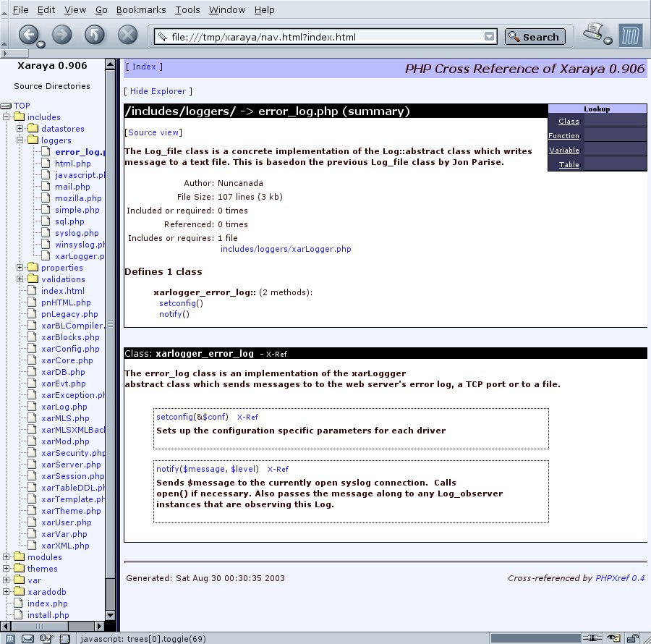Click the Forward navigation arrow button
The image size is (651, 644).
click(x=61, y=35)
